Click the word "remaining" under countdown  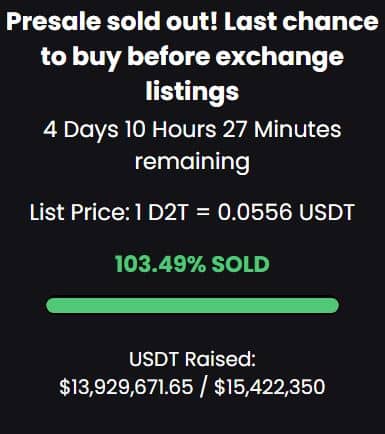pos(192,162)
